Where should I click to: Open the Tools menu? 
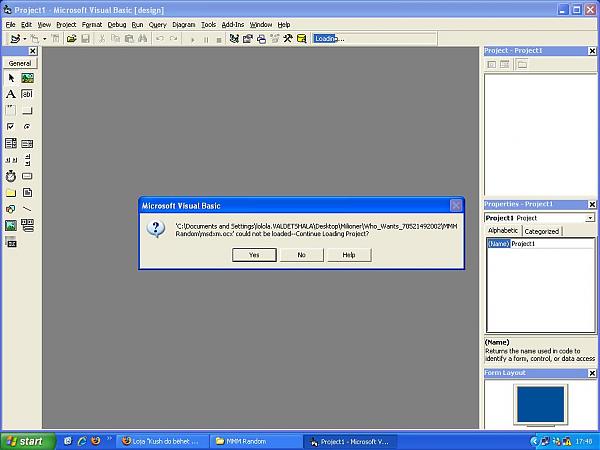pyautogui.click(x=209, y=24)
